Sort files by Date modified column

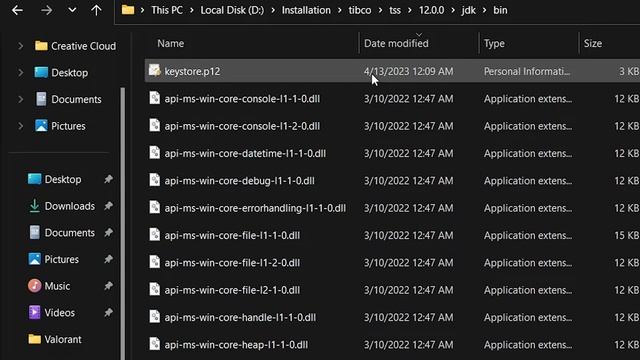click(x=396, y=43)
